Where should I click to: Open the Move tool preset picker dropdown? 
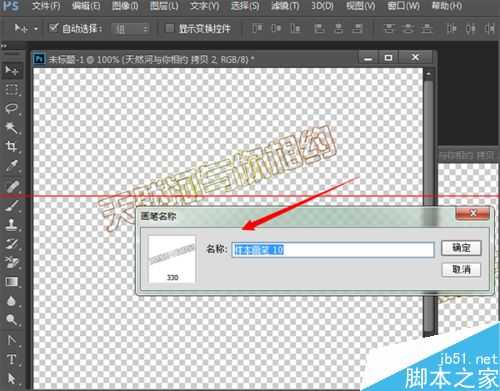coord(36,29)
